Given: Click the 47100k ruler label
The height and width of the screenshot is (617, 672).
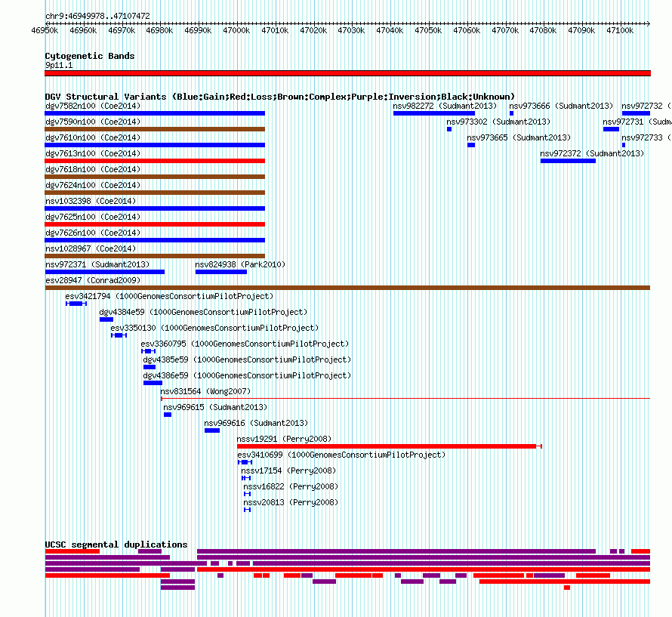Looking at the screenshot, I should (620, 30).
